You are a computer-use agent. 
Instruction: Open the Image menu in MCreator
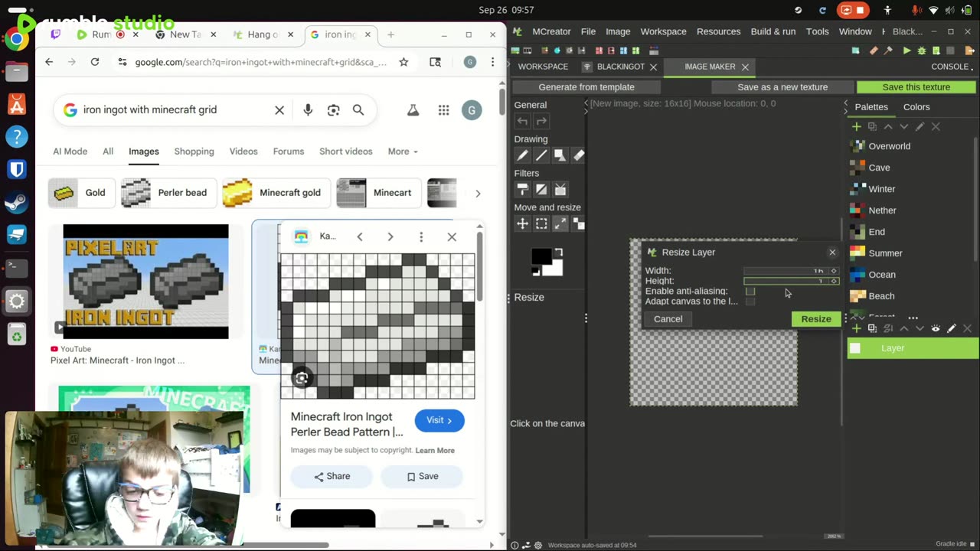618,31
